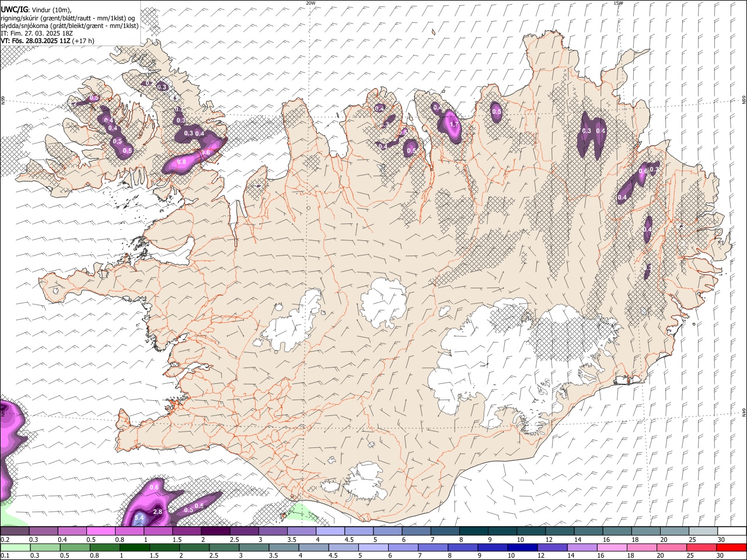Click the 0.8 value on the Westfjords map area
This screenshot has width=747, height=560.
pos(181,162)
